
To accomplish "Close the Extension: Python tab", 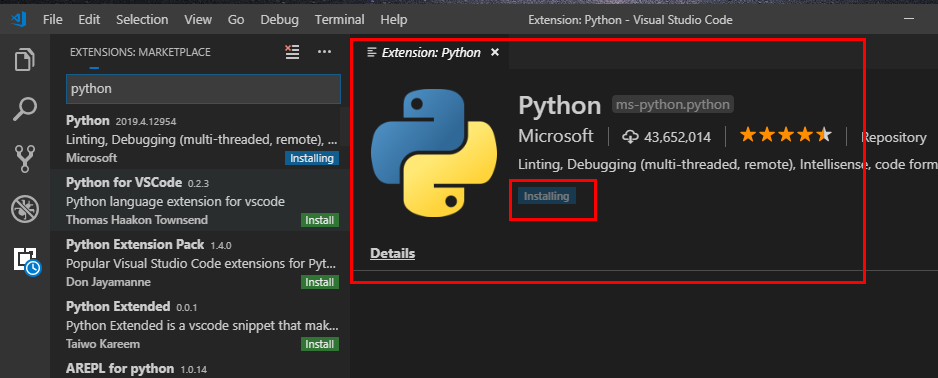I will tap(495, 53).
